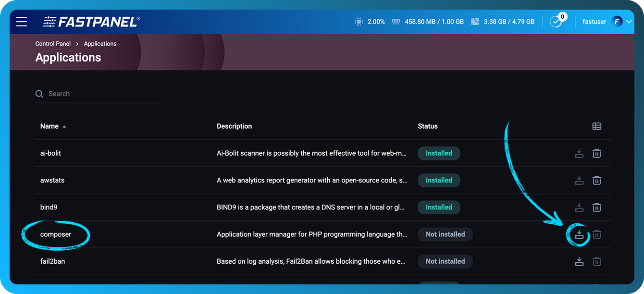Open the table columns settings icon above the list
This screenshot has width=644, height=294.
[x=596, y=126]
